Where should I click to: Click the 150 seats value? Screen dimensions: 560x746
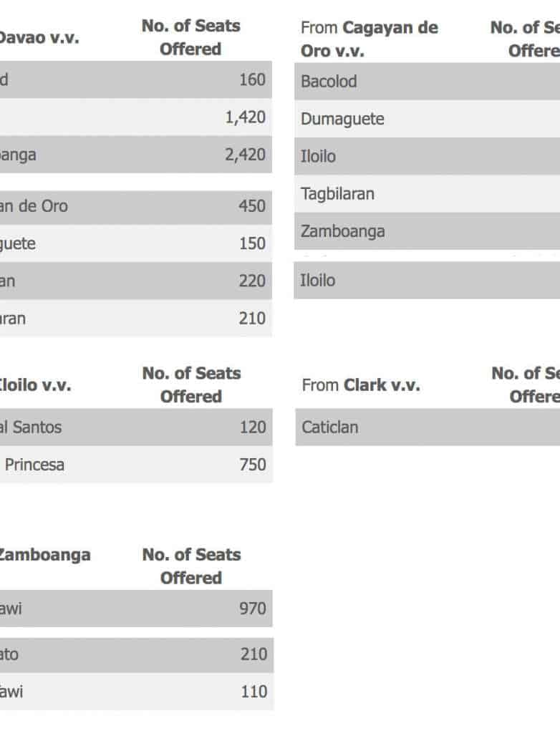pos(252,243)
